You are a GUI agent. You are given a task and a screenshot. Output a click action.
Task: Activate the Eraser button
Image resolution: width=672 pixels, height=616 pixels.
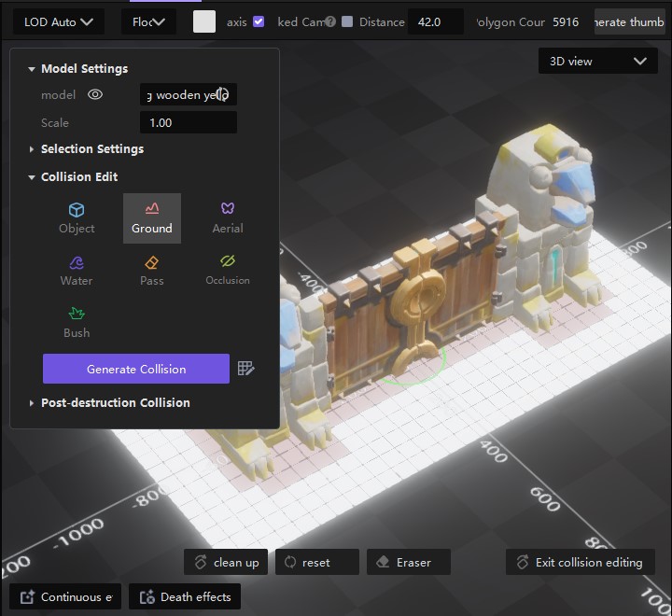coord(409,562)
